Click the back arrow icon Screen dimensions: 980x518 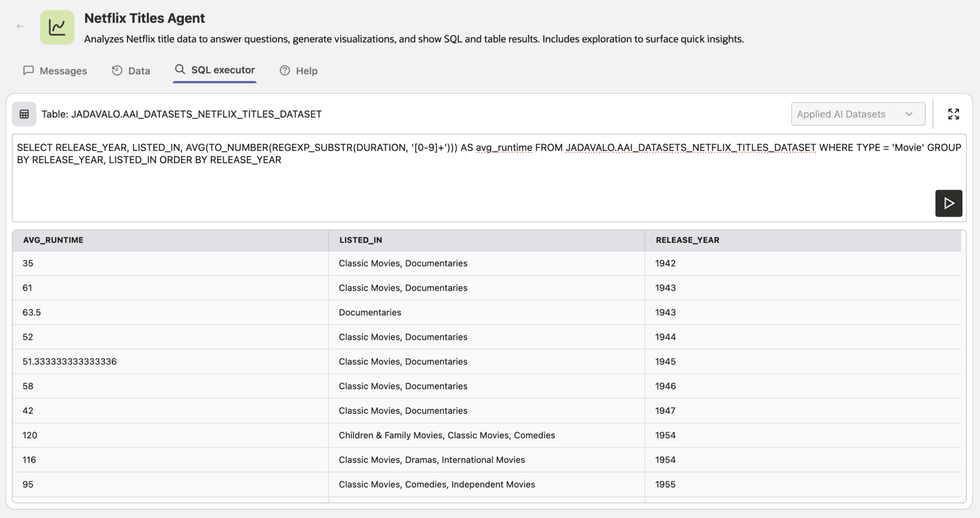pyautogui.click(x=20, y=26)
